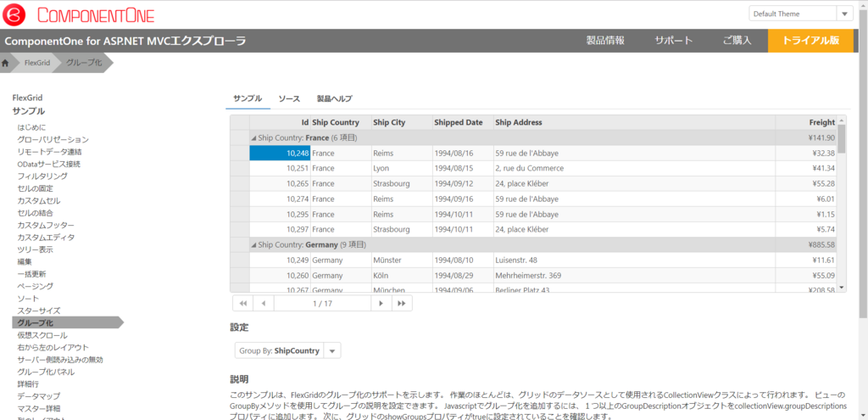Select the ¥55.28 freight cell

tap(807, 183)
